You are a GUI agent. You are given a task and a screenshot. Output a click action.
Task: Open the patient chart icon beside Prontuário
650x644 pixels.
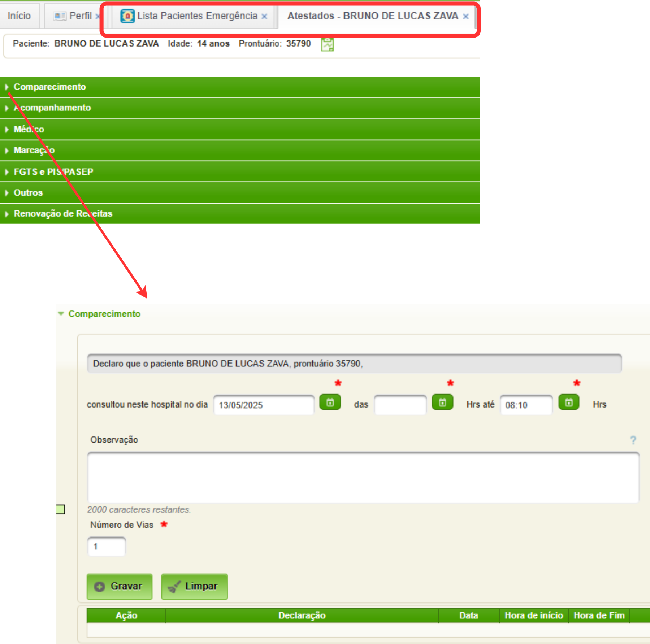(327, 44)
